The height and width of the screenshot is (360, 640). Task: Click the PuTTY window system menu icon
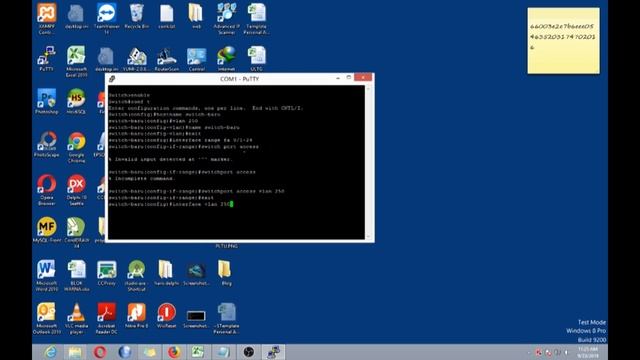[112, 79]
